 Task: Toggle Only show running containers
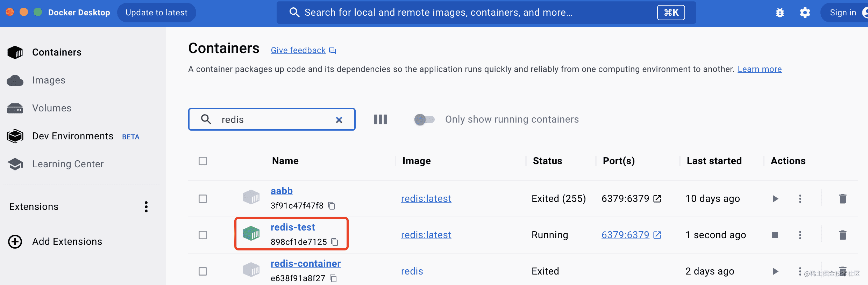tap(424, 119)
